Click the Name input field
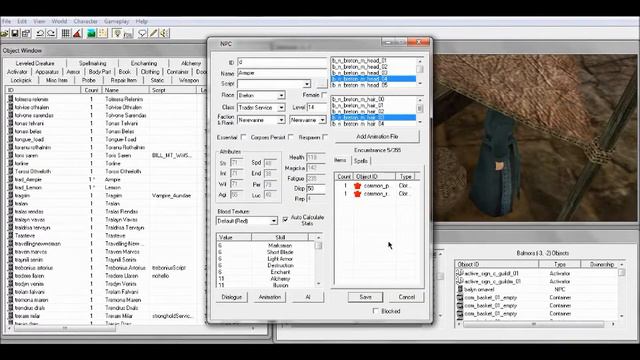Screen dimensions: 640x360 (x=282, y=73)
